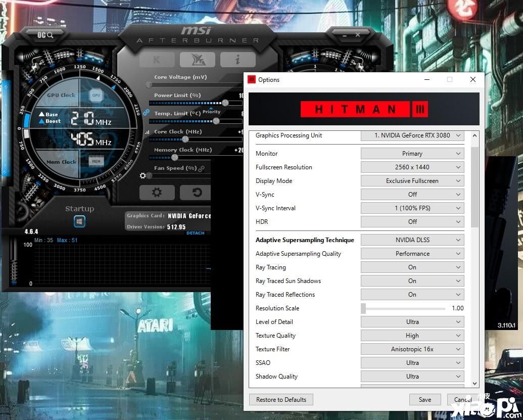Open the V-Sync Interval dropdown
Screen dimensions: 523x420
click(x=412, y=208)
